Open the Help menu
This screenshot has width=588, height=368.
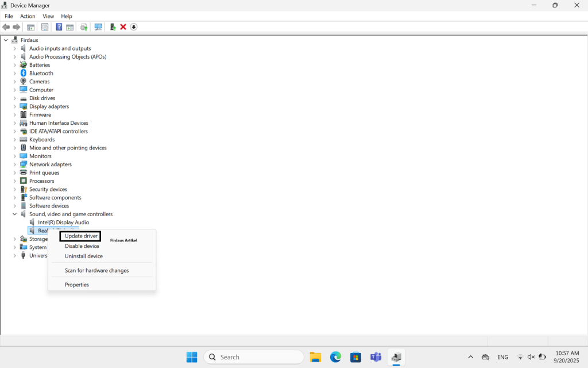pyautogui.click(x=67, y=16)
